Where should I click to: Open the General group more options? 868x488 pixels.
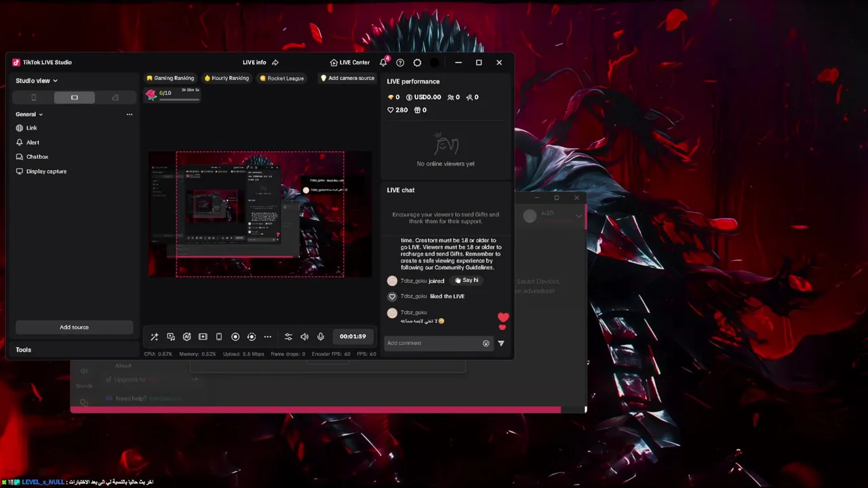coord(130,115)
